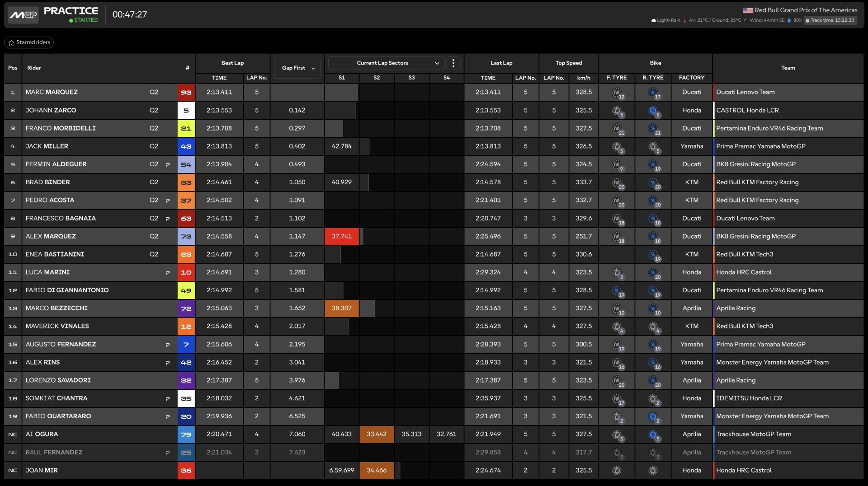
Task: Click Franco Morbidelli's yellow number 21 badge
Action: (186, 128)
